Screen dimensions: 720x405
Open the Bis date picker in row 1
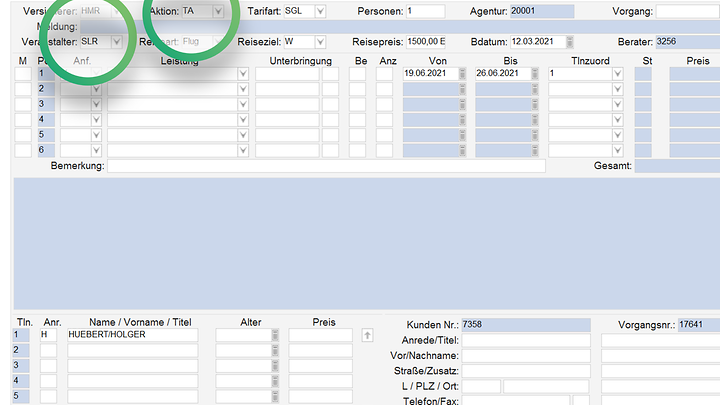click(534, 74)
